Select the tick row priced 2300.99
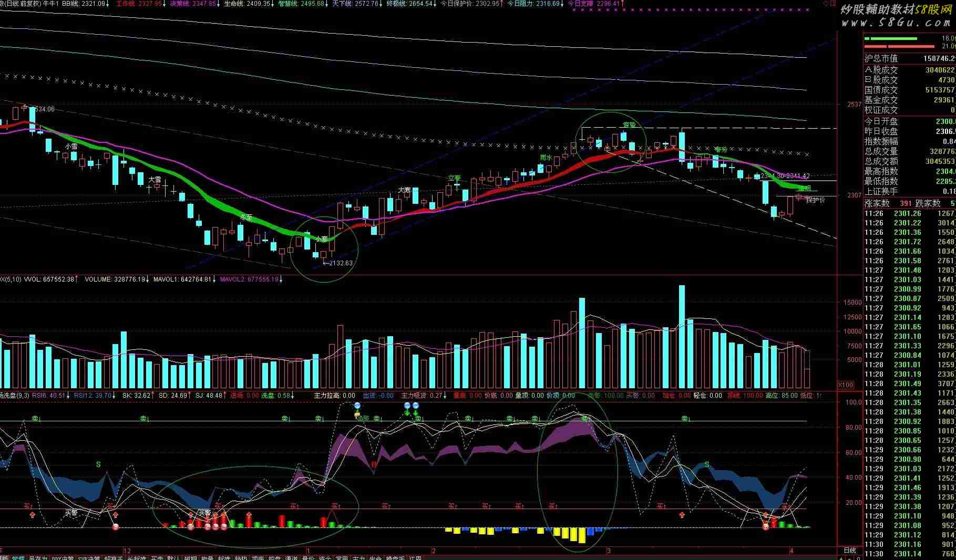 [x=910, y=289]
